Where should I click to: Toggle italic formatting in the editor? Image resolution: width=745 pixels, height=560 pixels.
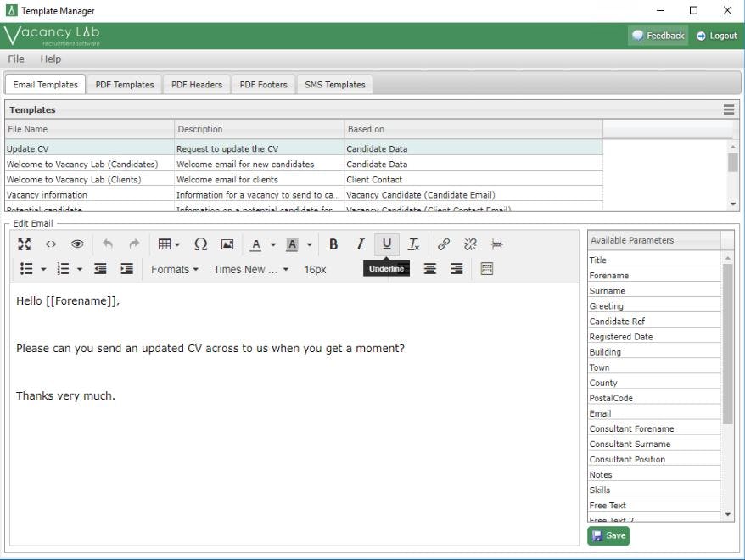360,244
